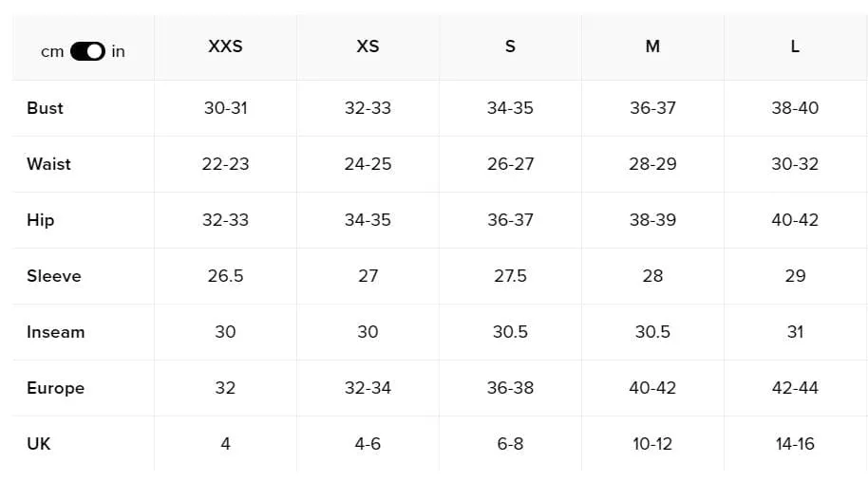Click the 26.5 Sleeve value for XXS
The height and width of the screenshot is (481, 868).
tap(225, 276)
